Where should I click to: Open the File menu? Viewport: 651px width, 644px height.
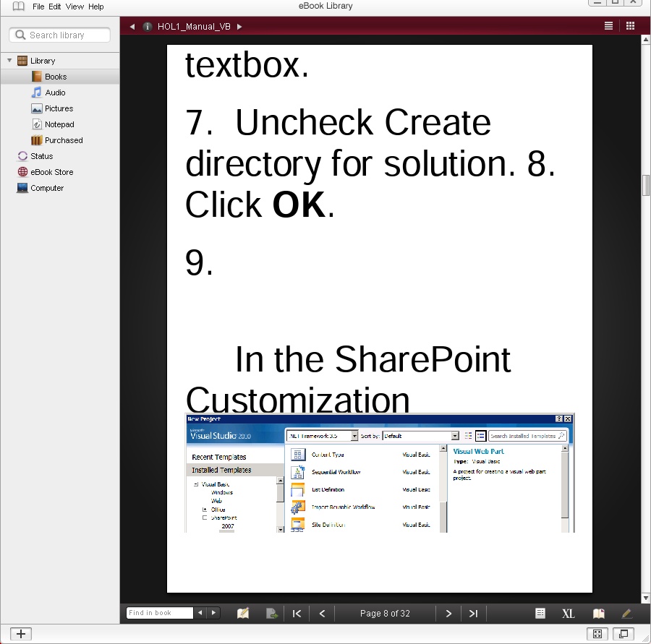pos(38,7)
